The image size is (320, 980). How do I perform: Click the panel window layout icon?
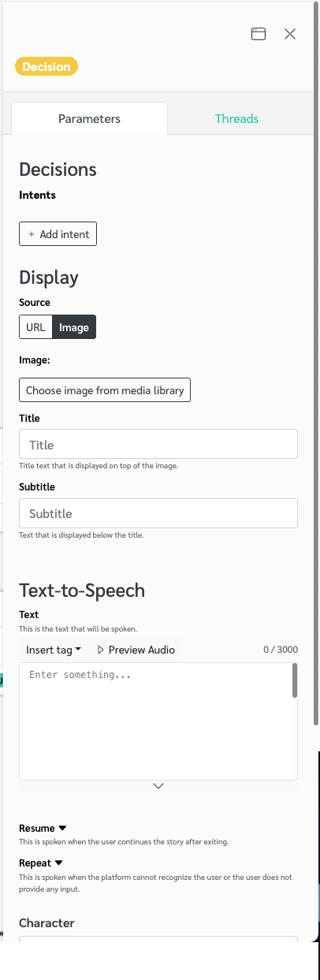[259, 34]
